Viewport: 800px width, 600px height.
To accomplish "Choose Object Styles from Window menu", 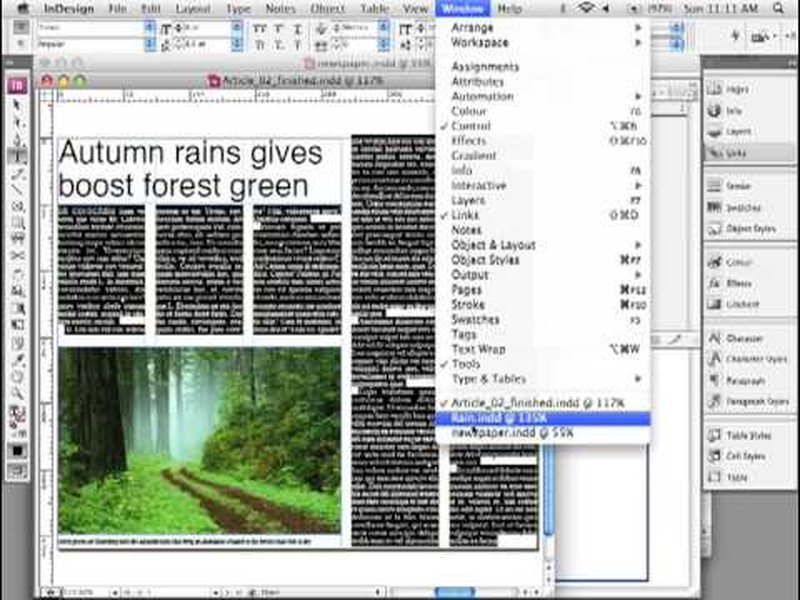I will point(541,260).
